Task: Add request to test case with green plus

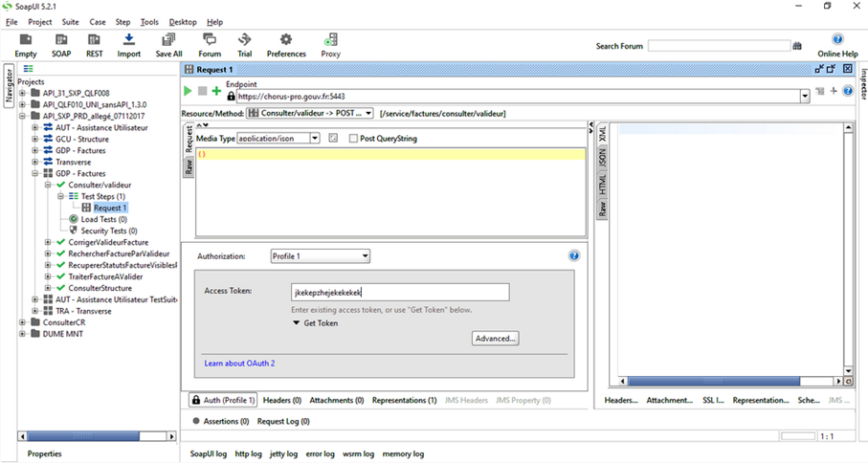Action: point(216,91)
